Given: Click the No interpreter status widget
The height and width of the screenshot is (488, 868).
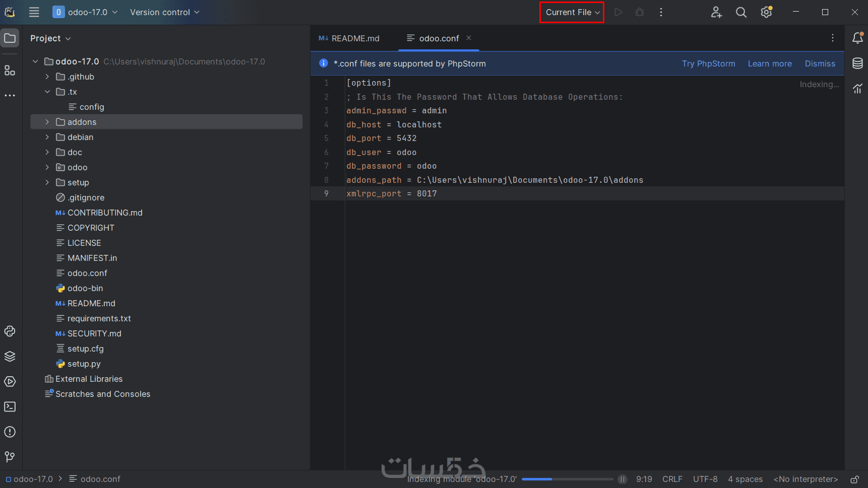Looking at the screenshot, I should tap(806, 479).
